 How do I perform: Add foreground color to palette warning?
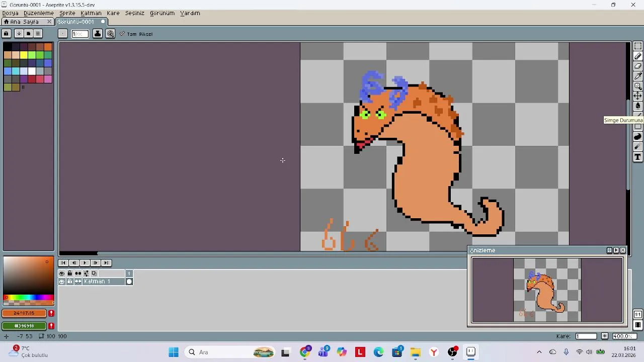click(51, 313)
